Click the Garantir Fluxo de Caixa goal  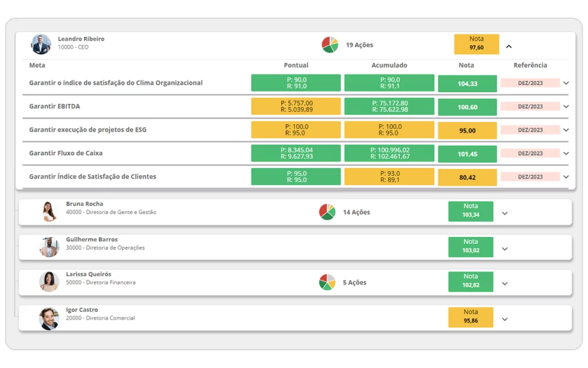[65, 153]
